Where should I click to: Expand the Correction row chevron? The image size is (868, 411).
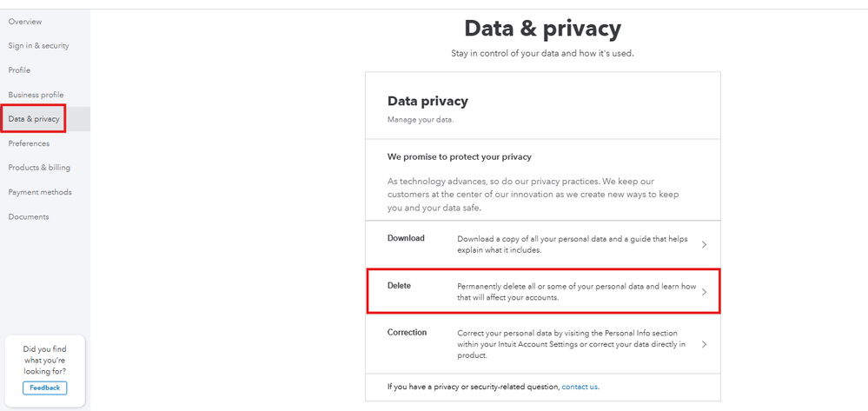tap(704, 344)
